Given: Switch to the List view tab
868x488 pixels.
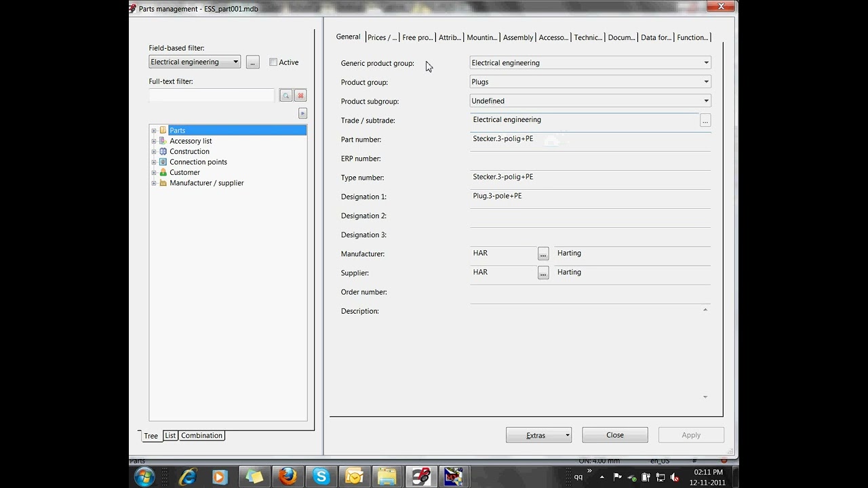Looking at the screenshot, I should pos(170,436).
